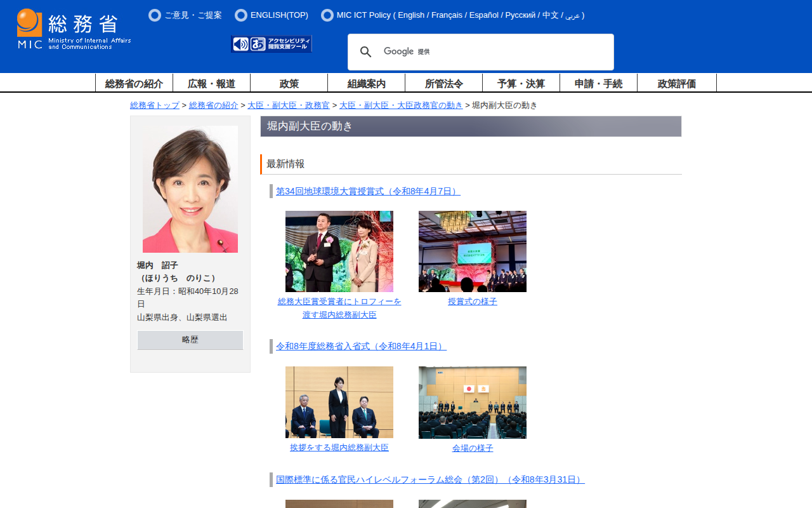
Task: Open the 組織案内 navigation item
Action: [366, 83]
